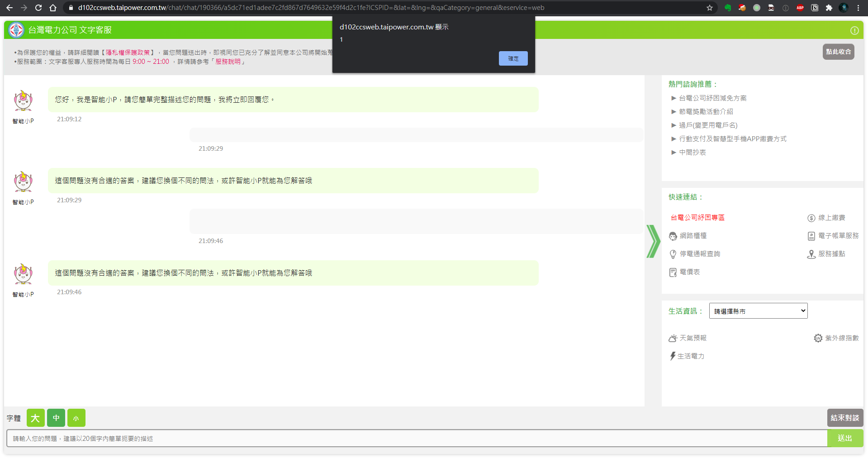Open the browser profile avatar
The height and width of the screenshot is (473, 868).
[x=844, y=8]
